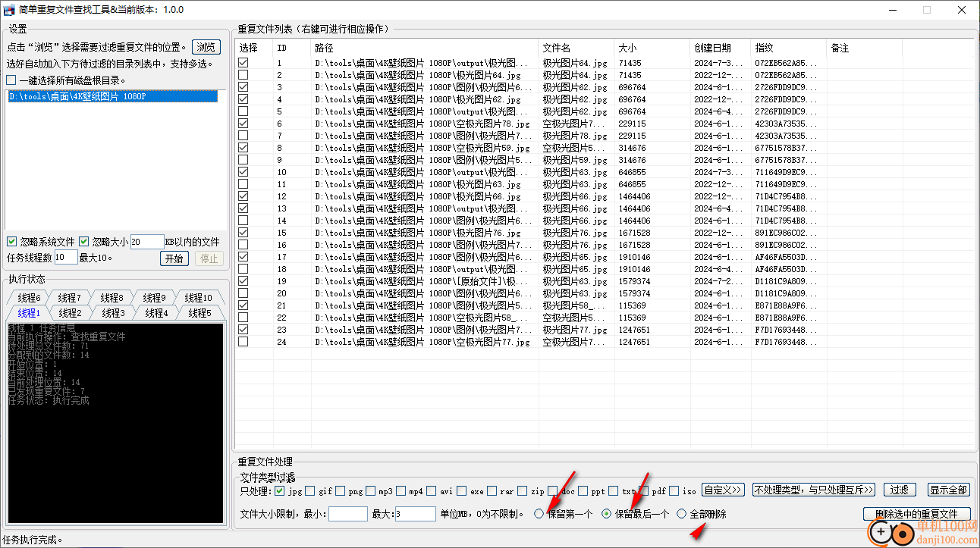Expand the 自定义>> custom types button
The height and width of the screenshot is (548, 980).
(x=723, y=490)
